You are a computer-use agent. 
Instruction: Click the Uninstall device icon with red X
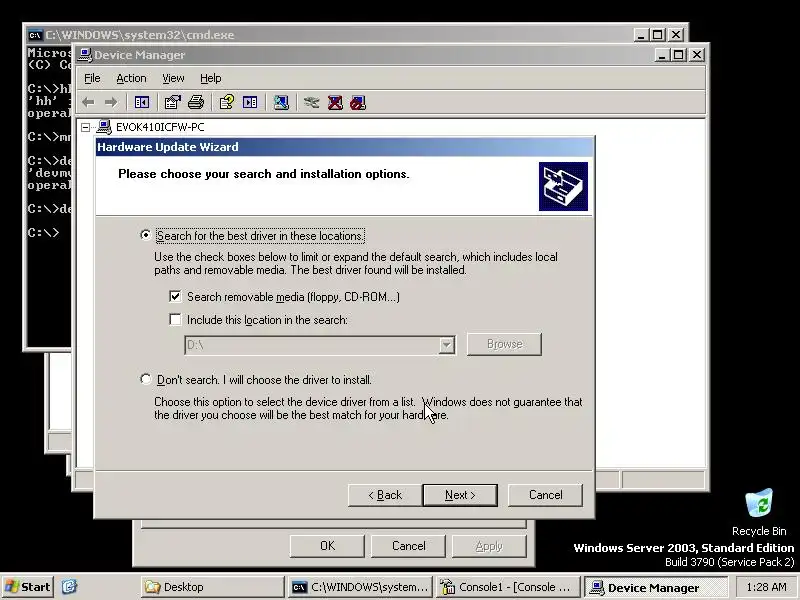pos(335,103)
